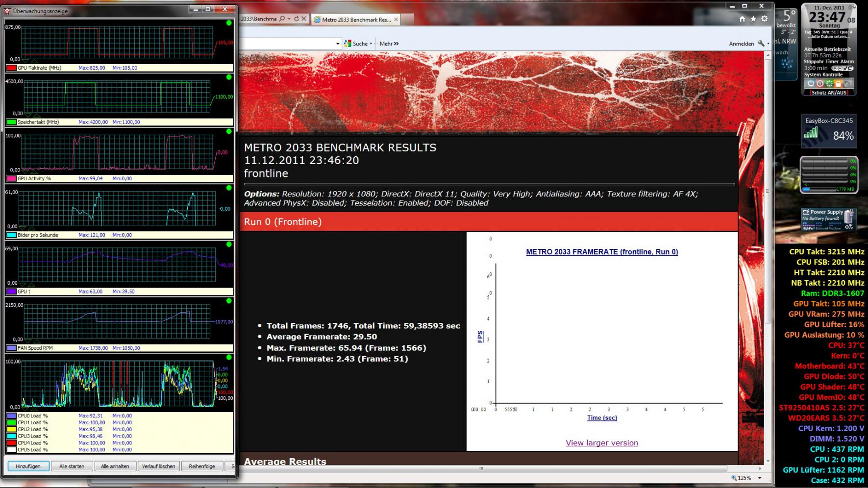This screenshot has height=488, width=868.
Task: Click the green WiFi signal bars icon
Action: pyautogui.click(x=812, y=133)
